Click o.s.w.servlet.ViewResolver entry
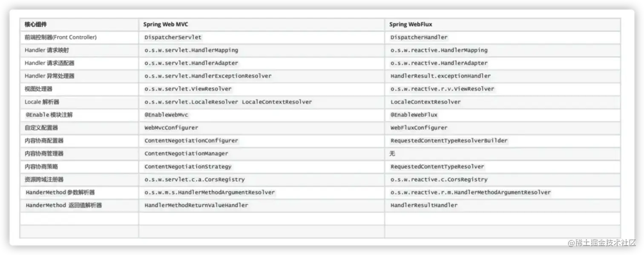 pos(188,89)
